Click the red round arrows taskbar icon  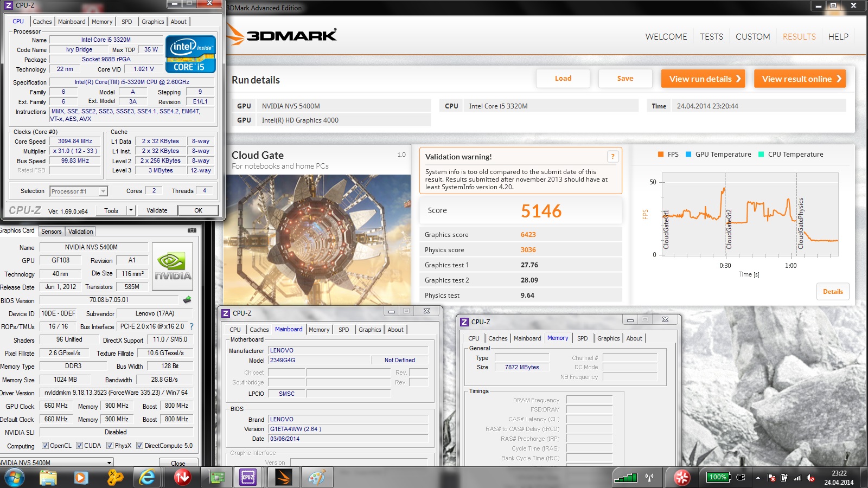tap(682, 478)
